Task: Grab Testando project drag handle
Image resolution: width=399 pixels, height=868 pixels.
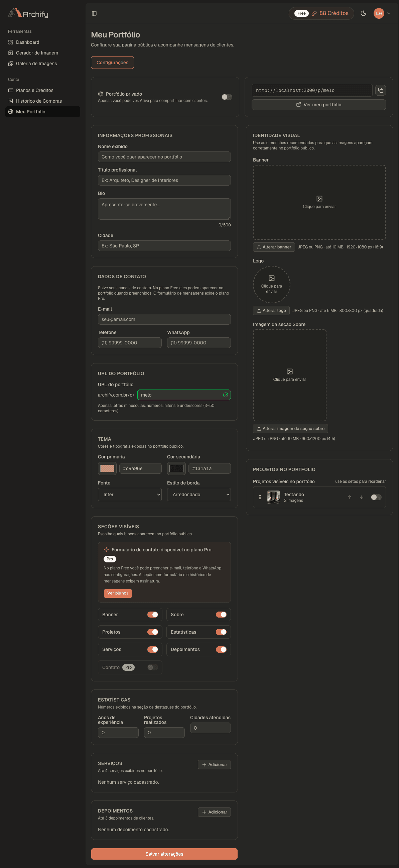Action: (x=260, y=497)
